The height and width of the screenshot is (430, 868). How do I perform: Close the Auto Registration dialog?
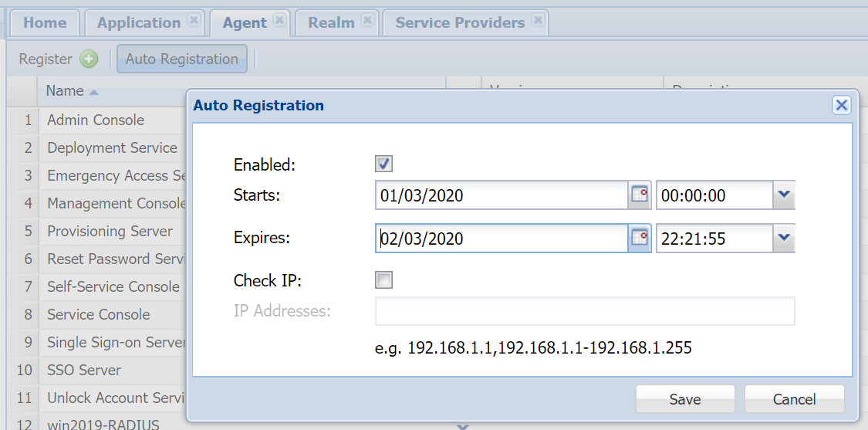click(841, 106)
